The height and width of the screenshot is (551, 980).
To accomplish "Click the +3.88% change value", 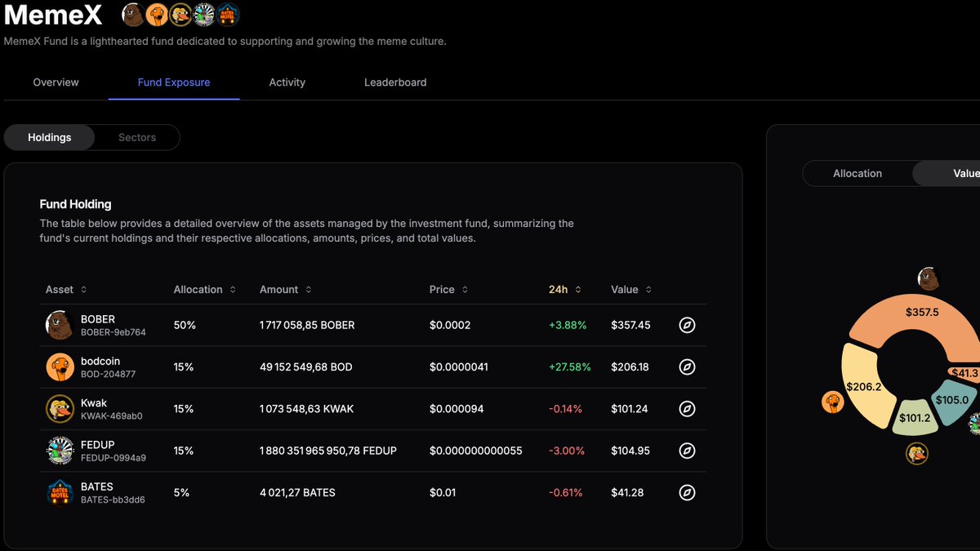I will (568, 325).
